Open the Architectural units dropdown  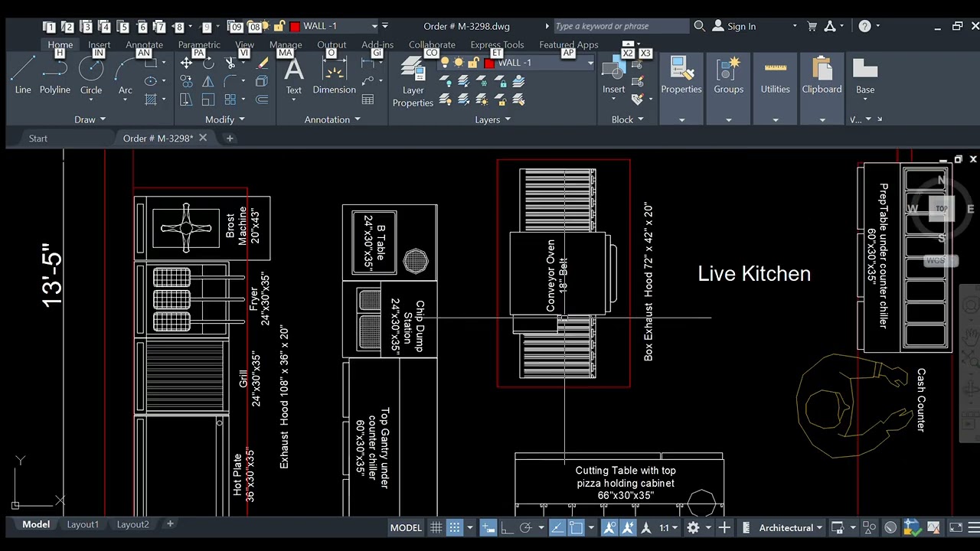791,527
